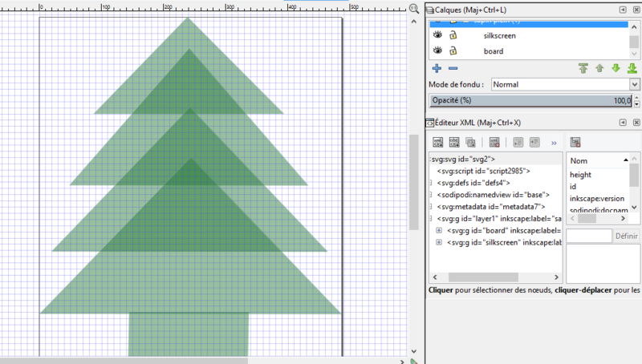
Task: Click the delete layer minus icon
Action: (453, 69)
